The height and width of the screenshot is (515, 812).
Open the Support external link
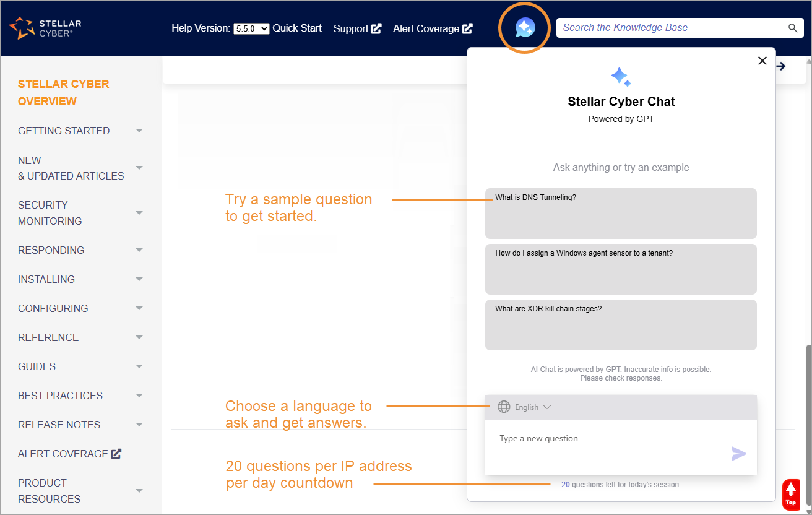pos(357,28)
